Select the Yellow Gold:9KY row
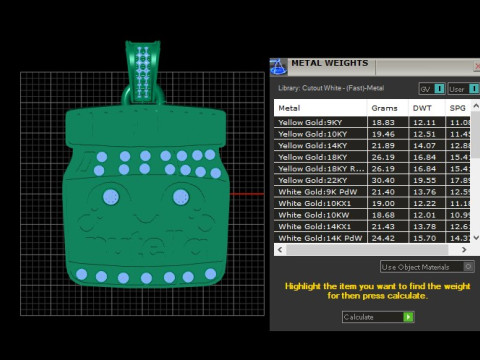The width and height of the screenshot is (480, 360). pos(372,122)
